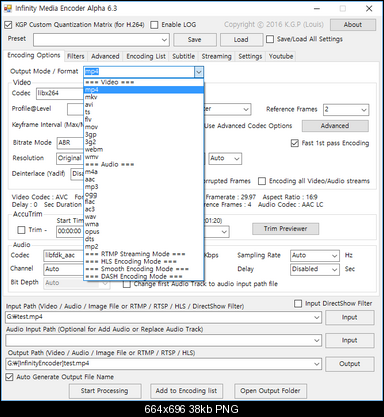The width and height of the screenshot is (384, 417).
Task: Uncheck Auto Generate Output File Name
Action: tap(9, 377)
